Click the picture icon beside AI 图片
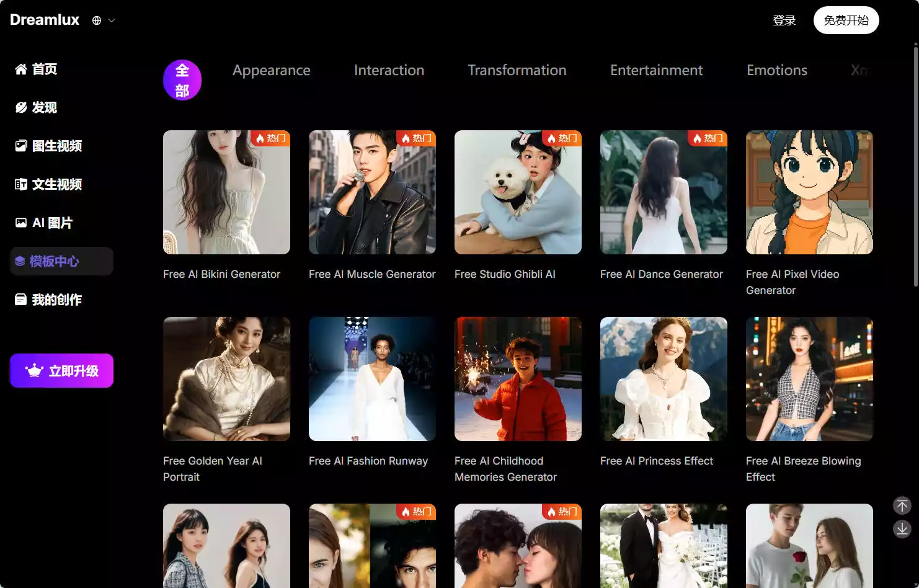The image size is (919, 588). pyautogui.click(x=21, y=223)
